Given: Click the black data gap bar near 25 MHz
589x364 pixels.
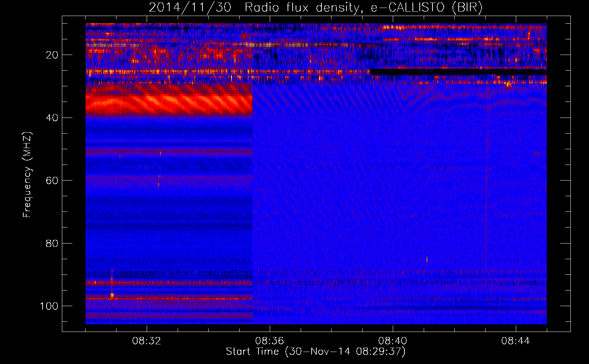Looking at the screenshot, I should tap(458, 72).
